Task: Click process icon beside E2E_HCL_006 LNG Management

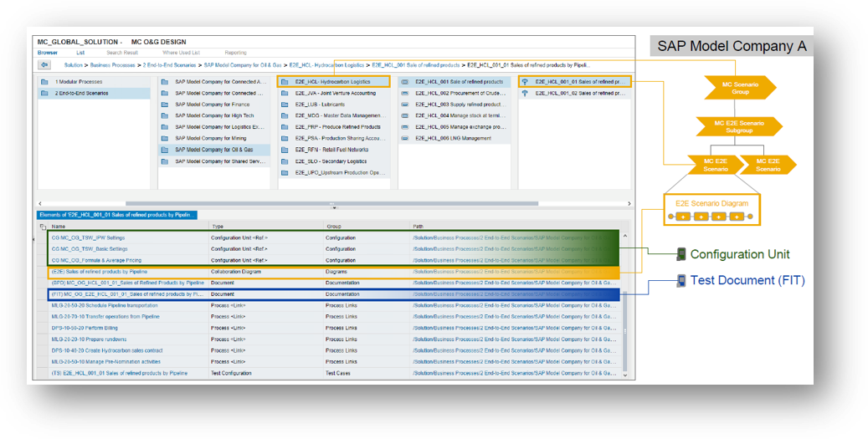Action: click(405, 138)
